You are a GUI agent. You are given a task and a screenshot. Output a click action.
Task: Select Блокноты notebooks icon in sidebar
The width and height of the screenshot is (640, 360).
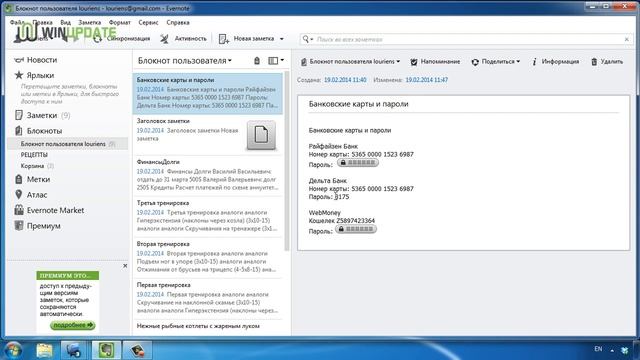coord(19,131)
